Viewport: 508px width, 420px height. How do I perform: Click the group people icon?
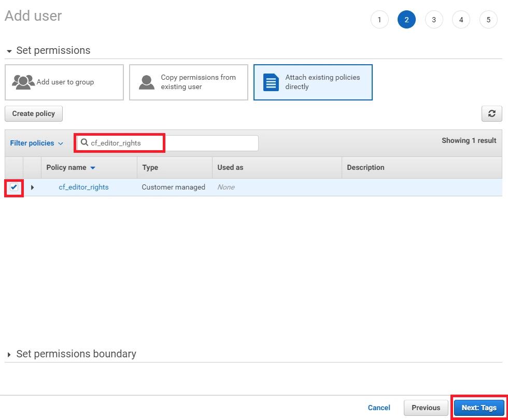point(23,82)
